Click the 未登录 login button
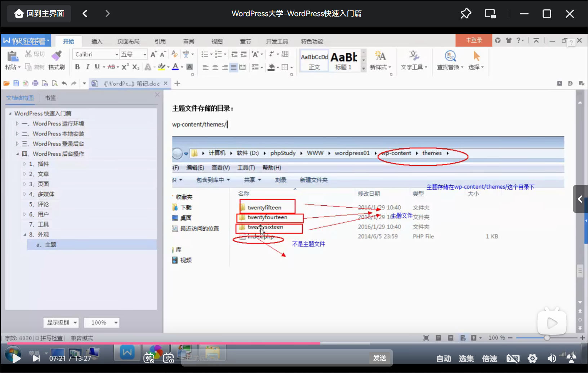This screenshot has width=588, height=373. pos(474,40)
